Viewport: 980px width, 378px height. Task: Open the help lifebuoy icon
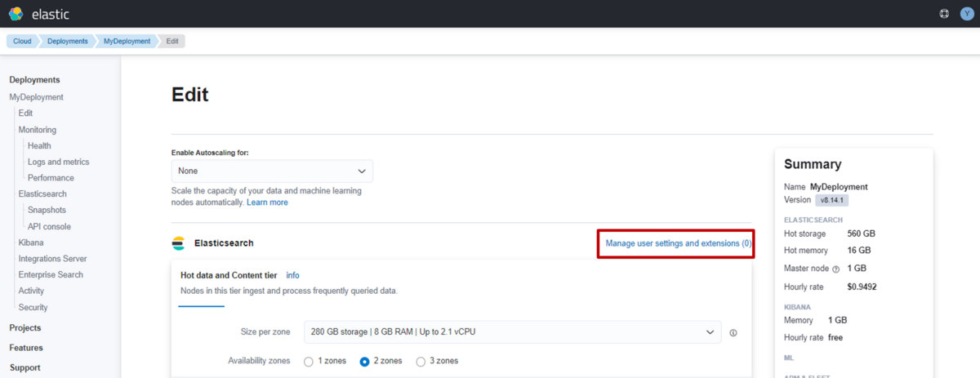(944, 14)
